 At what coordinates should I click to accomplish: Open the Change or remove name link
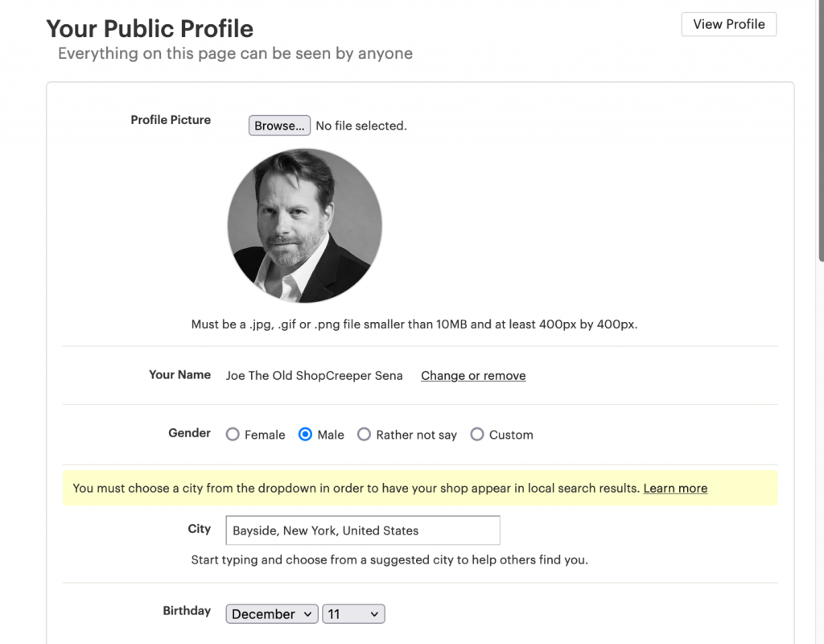coord(473,375)
